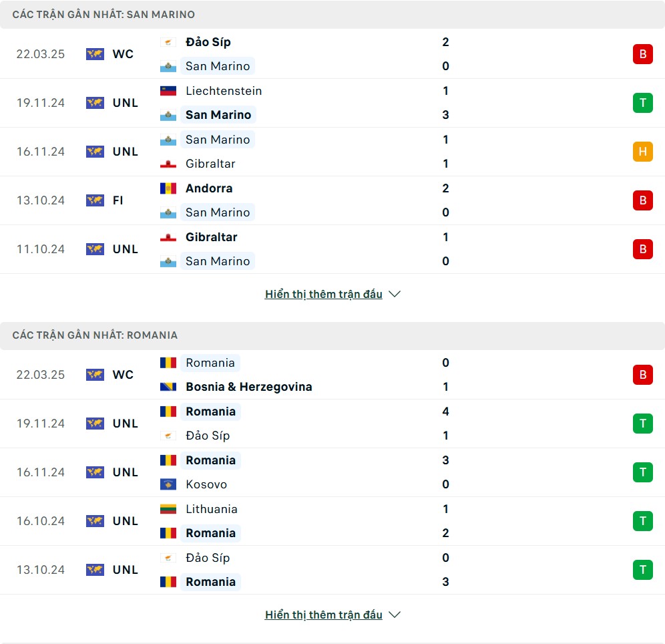Select the highlighted Romania name in the Kosovo match
The width and height of the screenshot is (665, 644).
click(x=210, y=460)
